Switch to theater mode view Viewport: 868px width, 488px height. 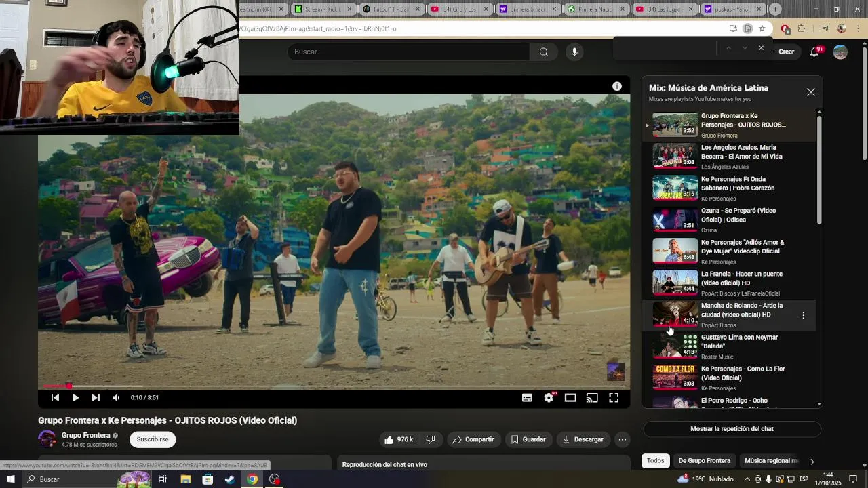point(570,398)
